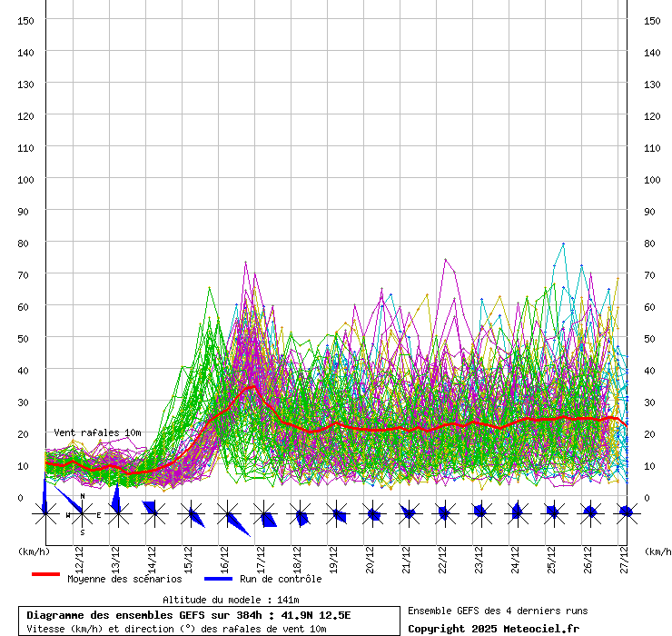Click the Copyright 2025 Meteociel.fr text
This screenshot has height=636, width=672.
[x=493, y=629]
